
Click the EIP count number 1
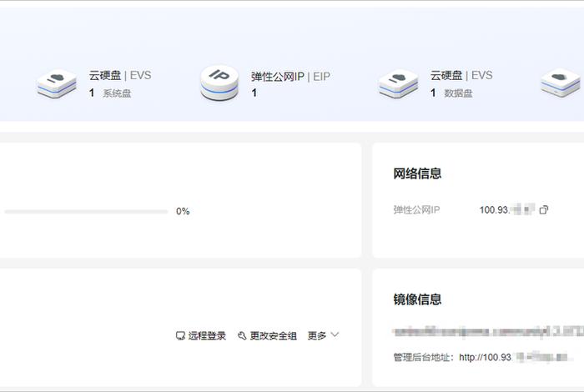tap(254, 93)
